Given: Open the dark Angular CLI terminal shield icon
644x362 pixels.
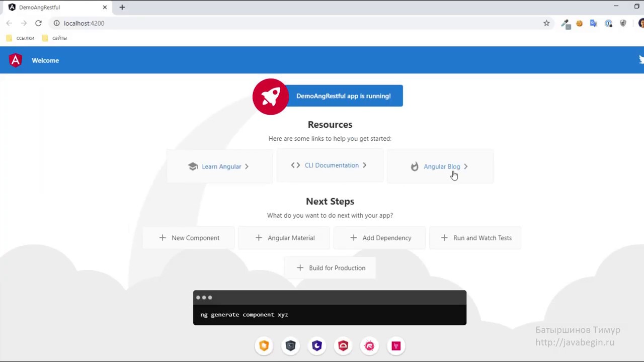Looking at the screenshot, I should 290,345.
